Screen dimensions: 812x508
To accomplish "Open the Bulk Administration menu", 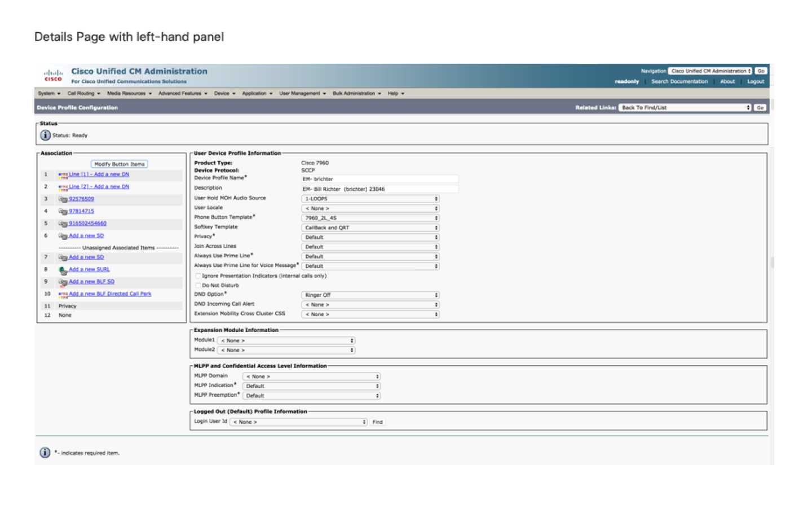I will tap(356, 93).
